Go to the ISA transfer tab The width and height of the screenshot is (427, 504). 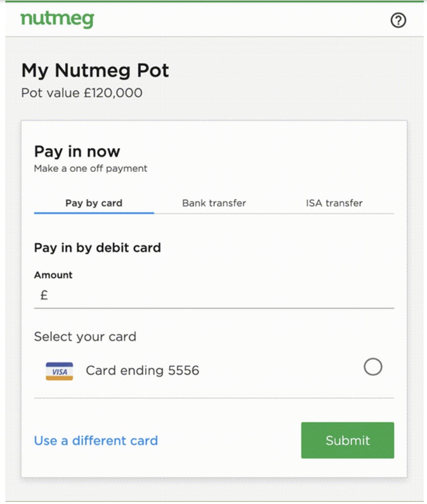[334, 203]
